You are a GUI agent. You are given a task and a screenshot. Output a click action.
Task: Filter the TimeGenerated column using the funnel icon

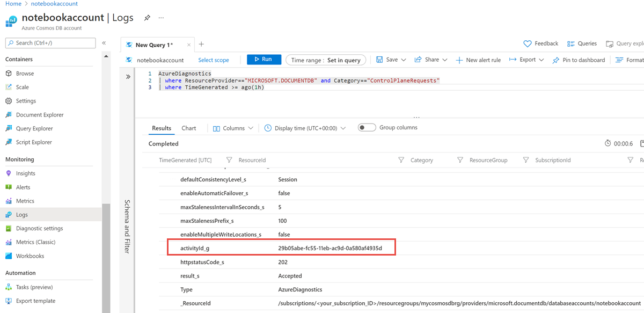click(x=229, y=160)
